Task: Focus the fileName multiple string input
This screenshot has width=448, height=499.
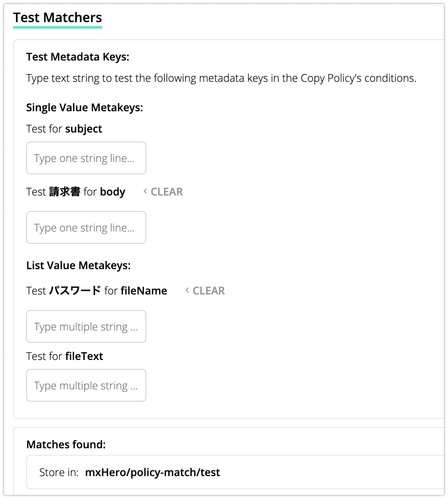Action: coord(86,327)
